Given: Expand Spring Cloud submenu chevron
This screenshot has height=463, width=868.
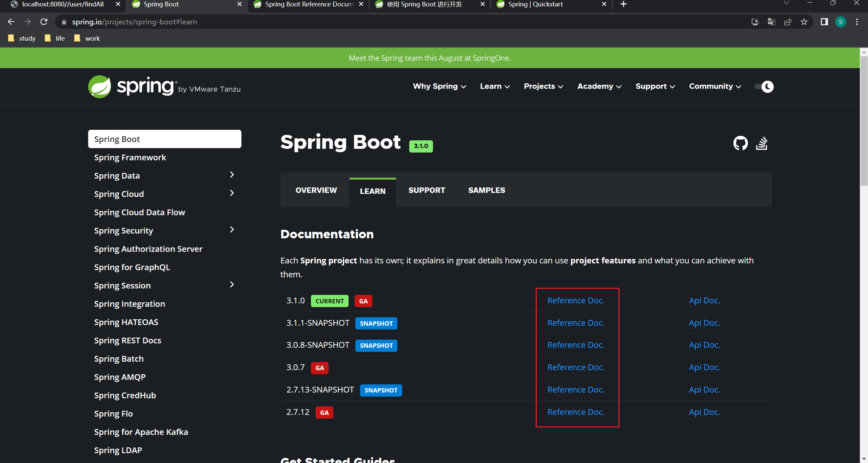Looking at the screenshot, I should (x=232, y=193).
